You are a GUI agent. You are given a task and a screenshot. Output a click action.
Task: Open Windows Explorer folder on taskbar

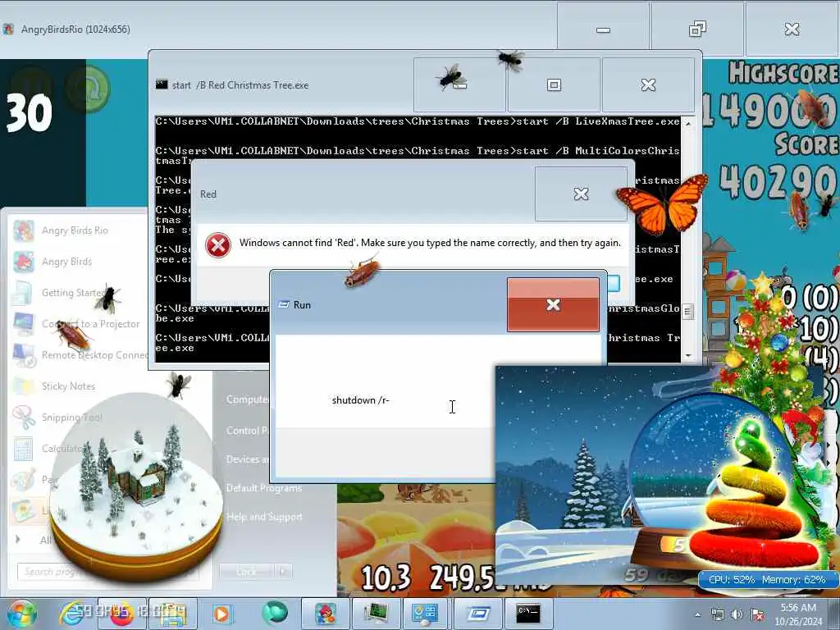click(172, 614)
